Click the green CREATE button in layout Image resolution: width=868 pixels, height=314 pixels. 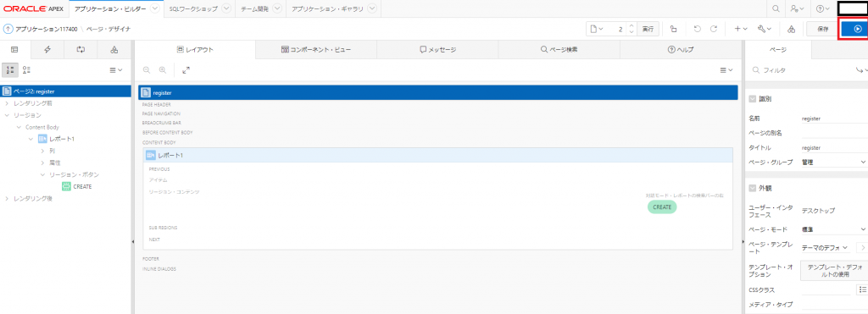click(x=661, y=207)
